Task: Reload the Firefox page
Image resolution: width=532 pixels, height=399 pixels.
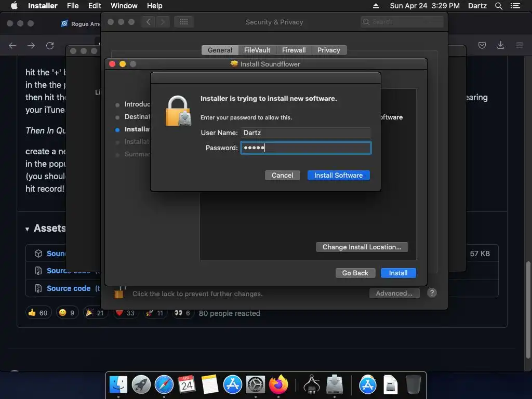Action: 50,46
